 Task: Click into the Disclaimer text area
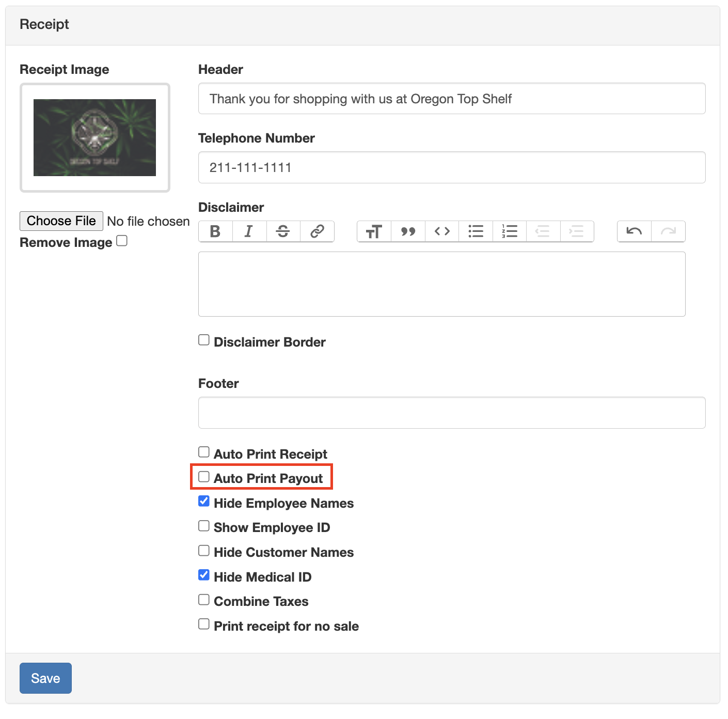point(442,284)
